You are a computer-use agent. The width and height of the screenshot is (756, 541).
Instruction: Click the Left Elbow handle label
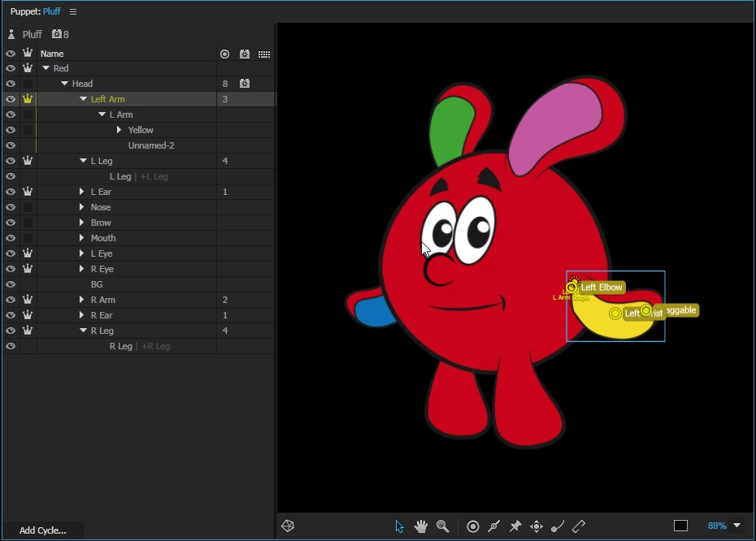(x=602, y=288)
